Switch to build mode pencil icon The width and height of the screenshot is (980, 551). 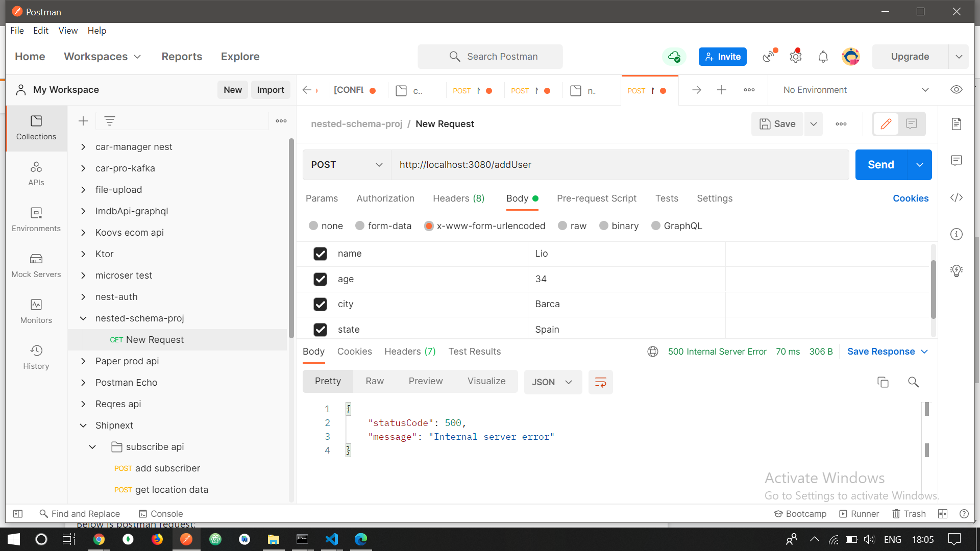pyautogui.click(x=886, y=124)
